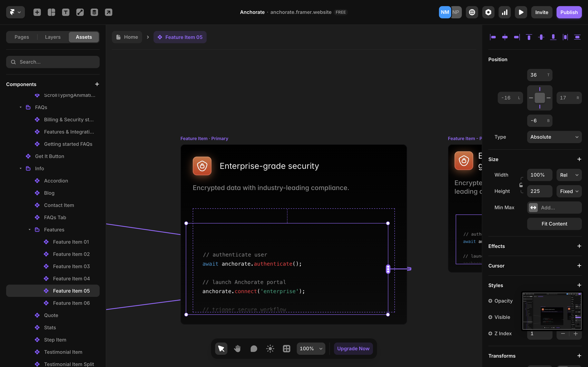588x367 pixels.
Task: Collapse the Features folder in components
Action: point(29,230)
